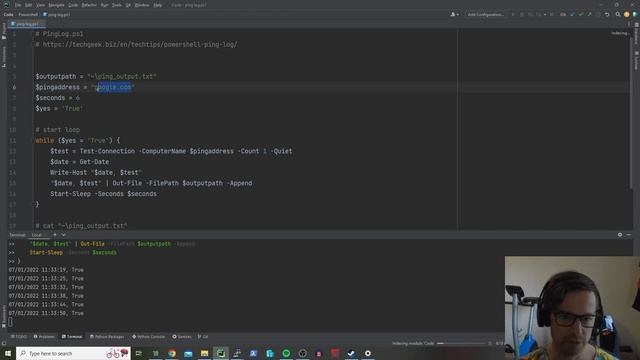The image size is (640, 360).
Task: Open Windows Task View icon
Action: tap(139, 353)
